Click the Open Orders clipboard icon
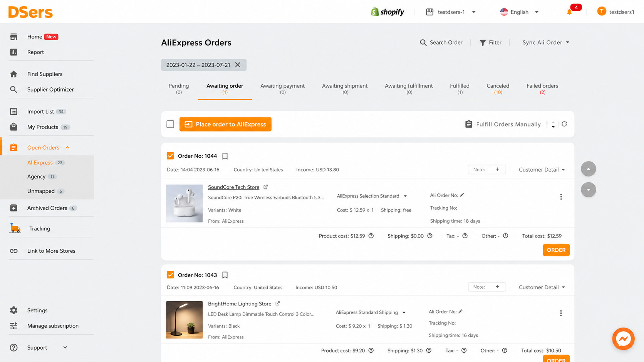The width and height of the screenshot is (644, 362). (13, 147)
